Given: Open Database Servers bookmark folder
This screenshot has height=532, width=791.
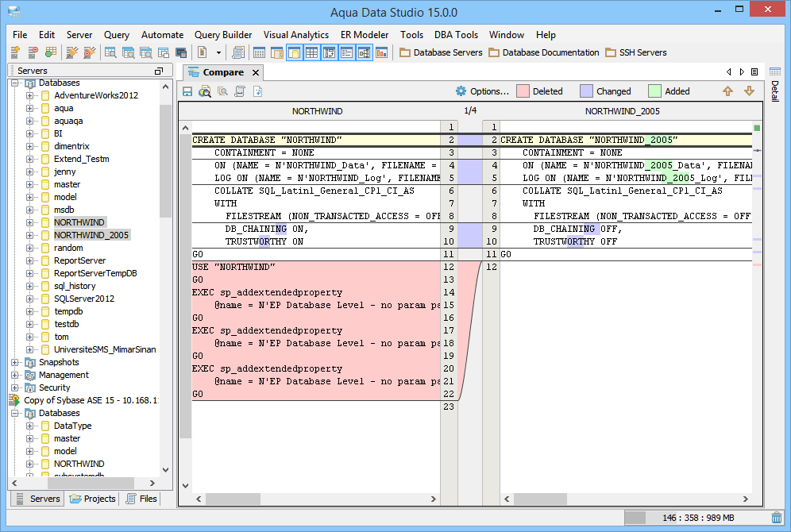Looking at the screenshot, I should pyautogui.click(x=441, y=52).
